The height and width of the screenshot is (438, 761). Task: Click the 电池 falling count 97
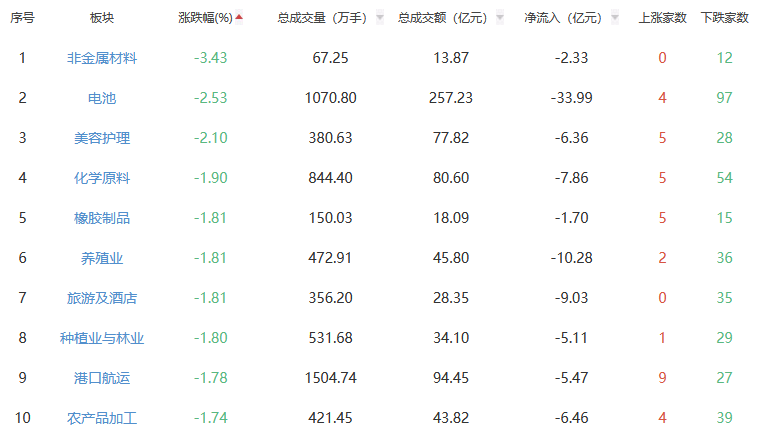[725, 98]
